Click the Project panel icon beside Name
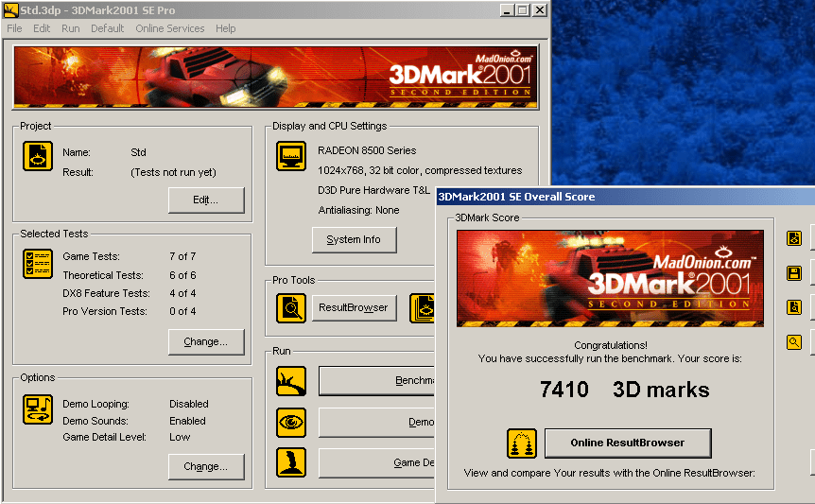 [38, 156]
